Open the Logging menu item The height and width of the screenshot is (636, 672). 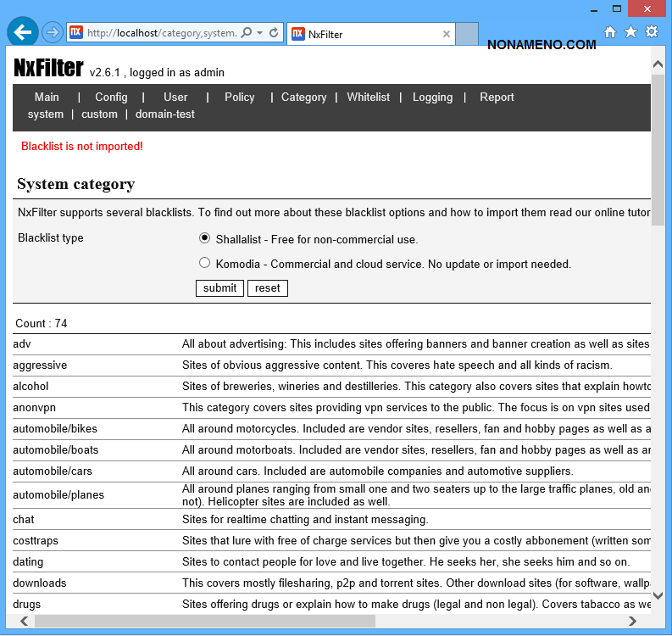click(432, 98)
